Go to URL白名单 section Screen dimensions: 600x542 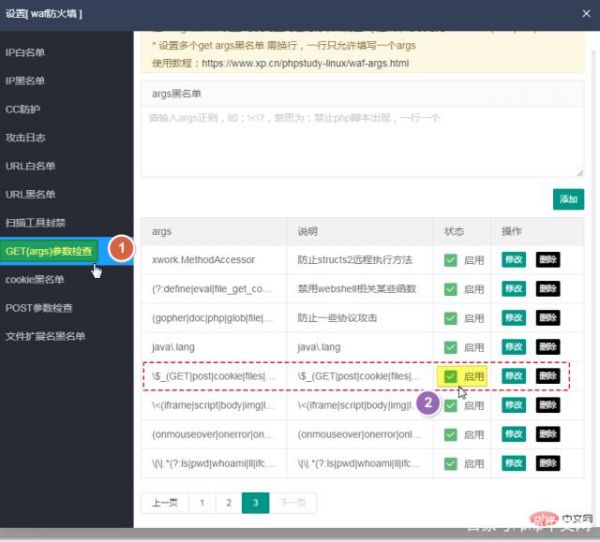click(30, 166)
